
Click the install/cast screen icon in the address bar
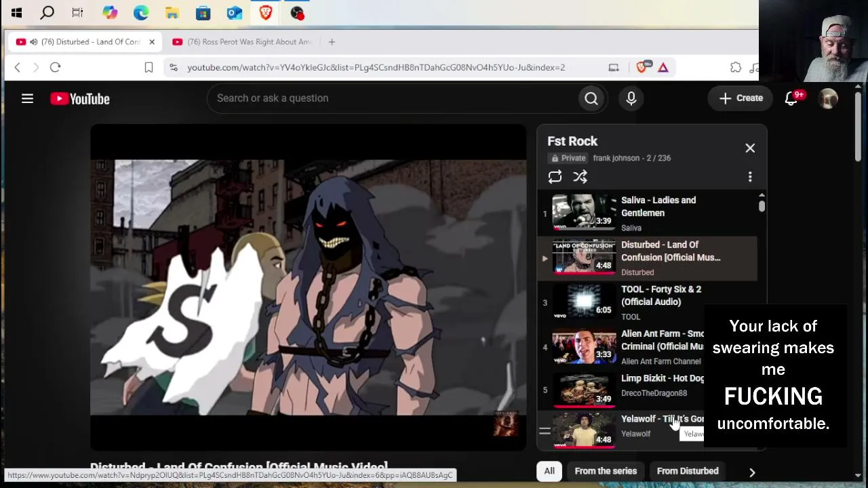[x=614, y=67]
